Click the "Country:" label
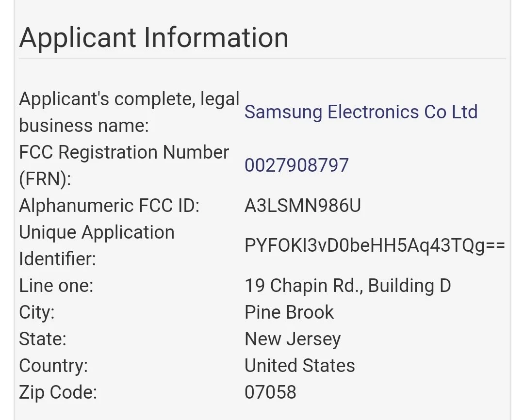Image resolution: width=524 pixels, height=420 pixels. click(x=53, y=365)
